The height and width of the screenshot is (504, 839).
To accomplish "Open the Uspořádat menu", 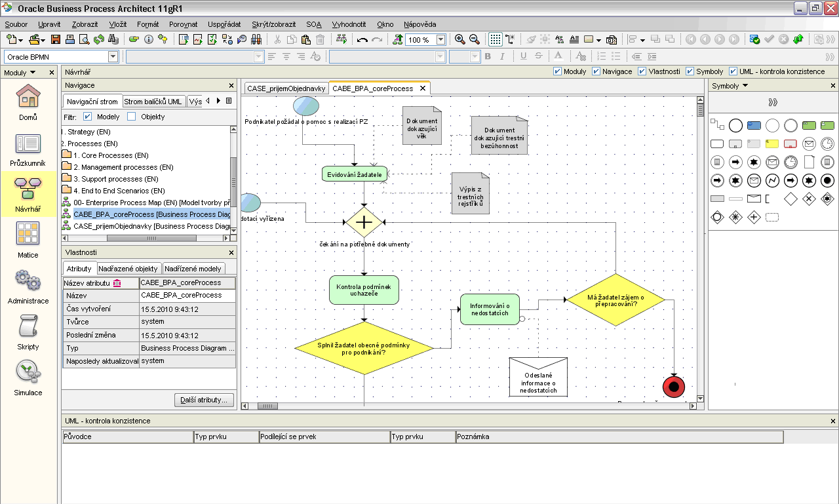I will (224, 24).
